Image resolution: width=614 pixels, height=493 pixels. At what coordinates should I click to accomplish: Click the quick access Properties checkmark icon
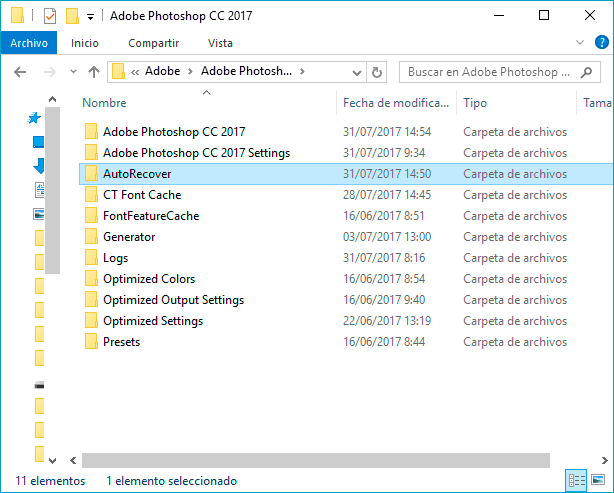click(x=49, y=16)
